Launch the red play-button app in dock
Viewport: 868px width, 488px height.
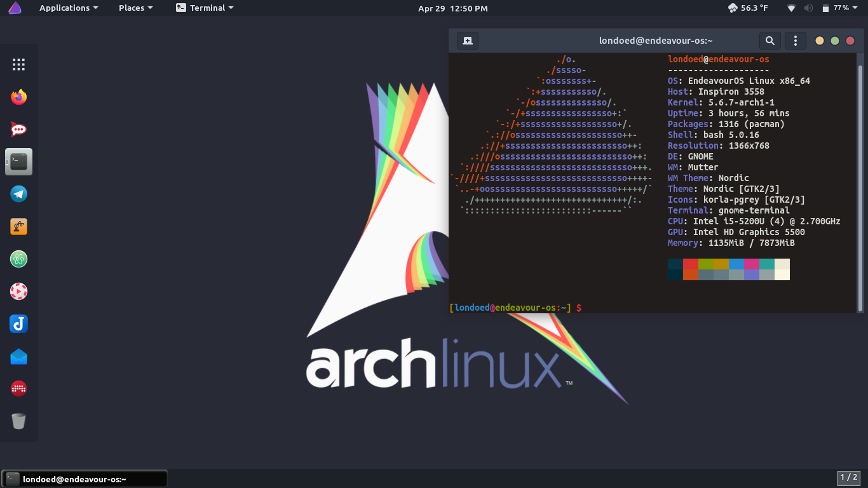(x=18, y=292)
